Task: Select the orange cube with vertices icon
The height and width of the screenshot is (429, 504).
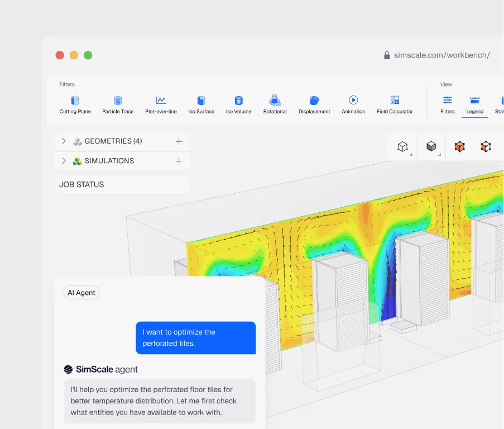Action: pos(486,147)
